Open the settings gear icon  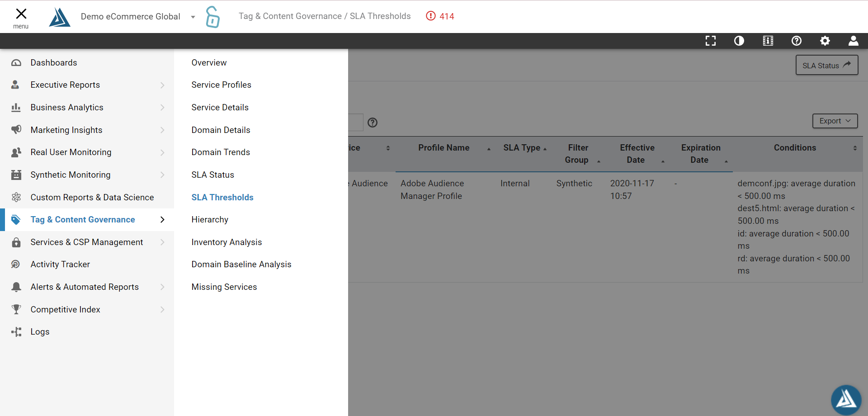point(825,41)
